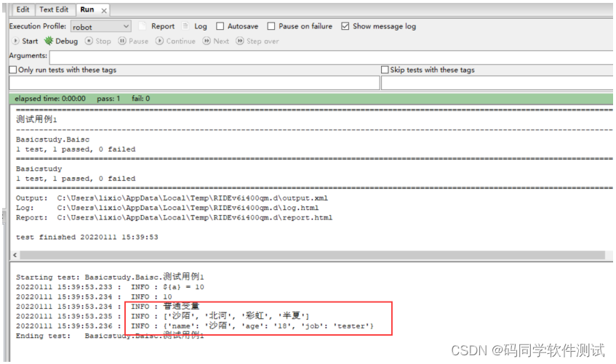This screenshot has width=616, height=364.
Task: Click the Step over button
Action: [257, 41]
